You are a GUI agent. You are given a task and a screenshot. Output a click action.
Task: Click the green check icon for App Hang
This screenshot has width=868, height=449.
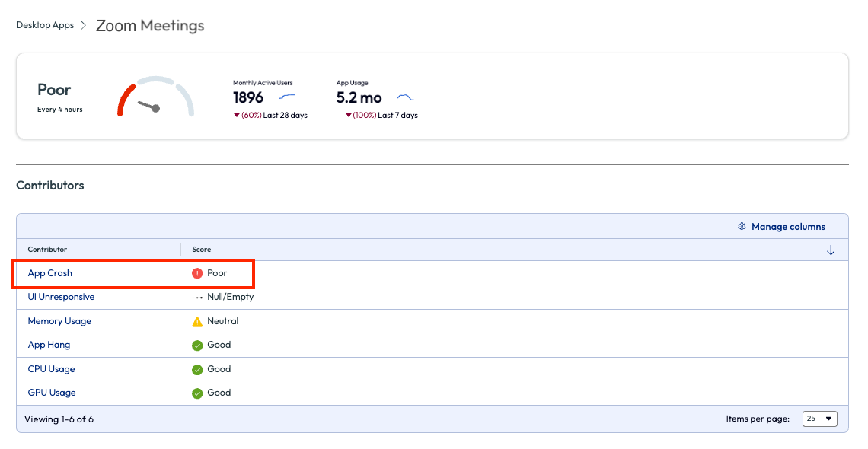[x=197, y=346]
